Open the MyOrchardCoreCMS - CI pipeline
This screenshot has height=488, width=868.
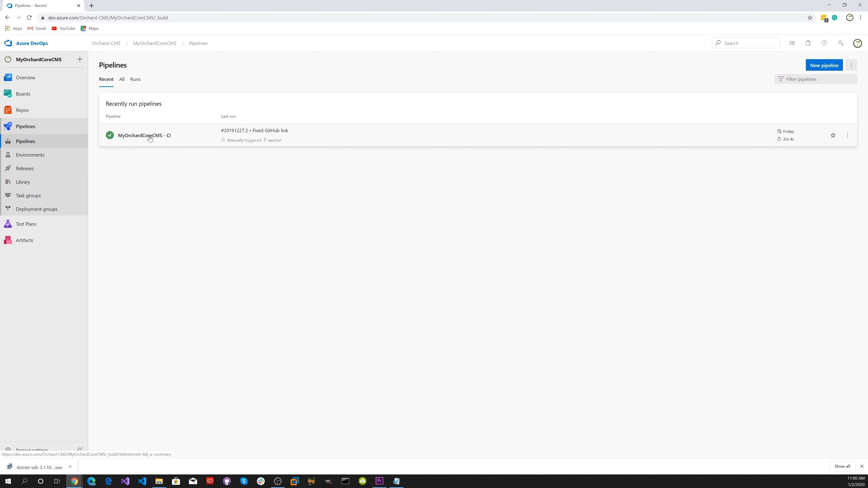(144, 135)
